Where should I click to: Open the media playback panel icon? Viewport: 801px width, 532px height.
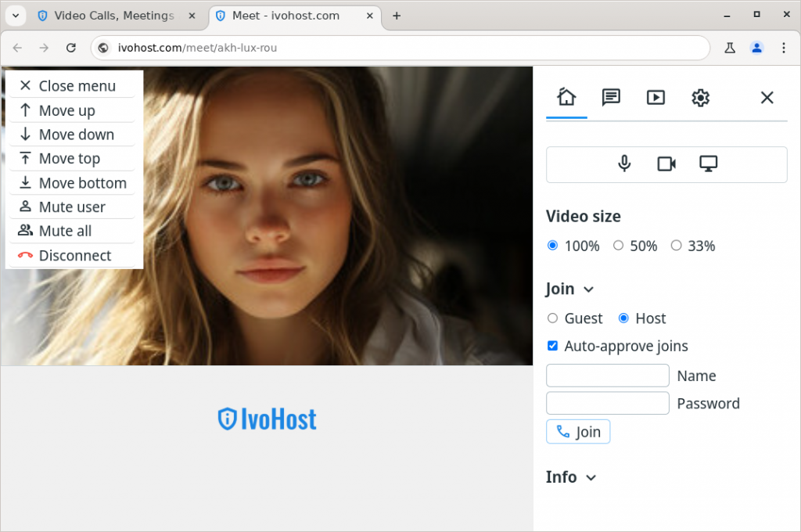(x=656, y=97)
